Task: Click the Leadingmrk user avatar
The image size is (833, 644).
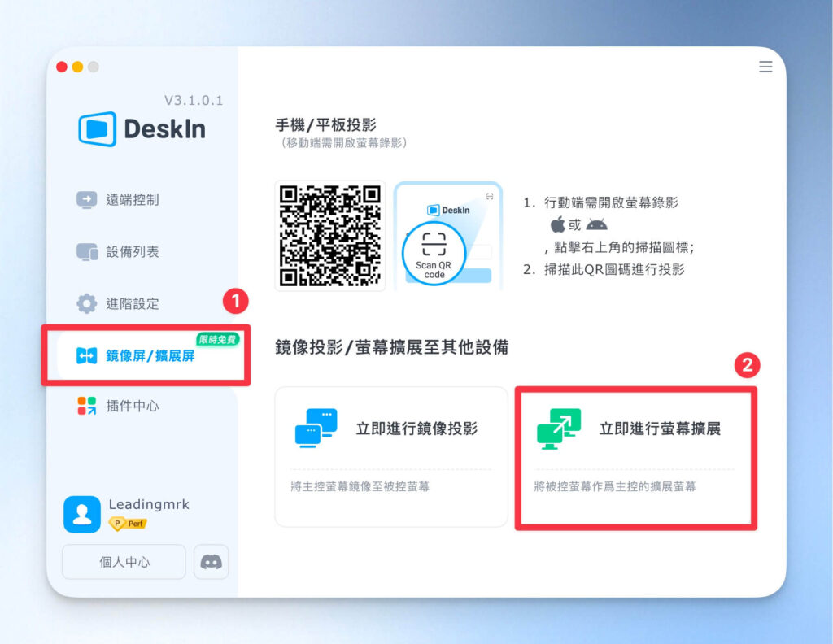Action: (x=82, y=514)
